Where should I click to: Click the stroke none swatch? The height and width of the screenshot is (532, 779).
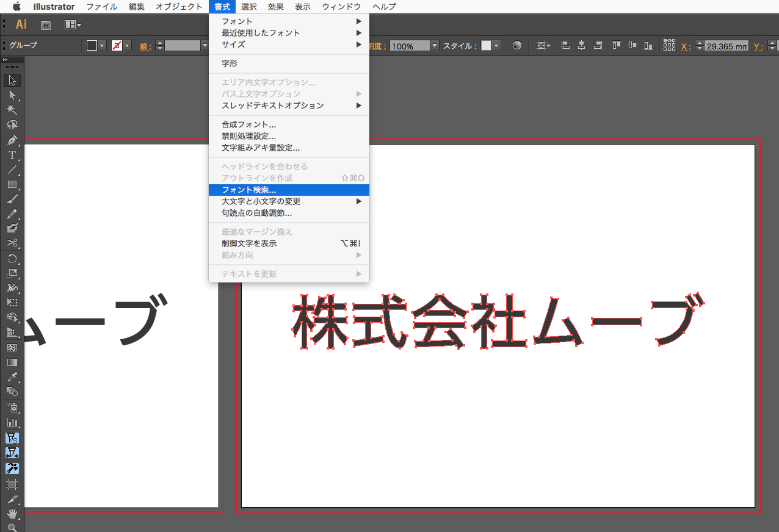click(x=117, y=46)
